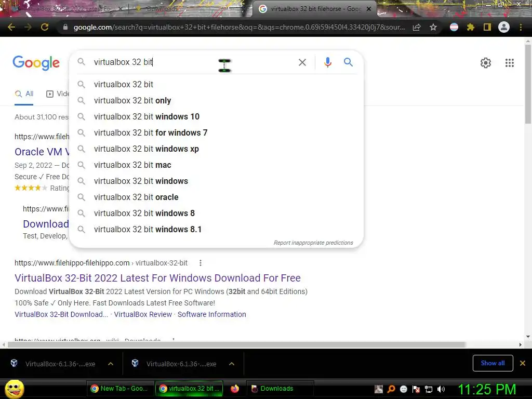Open Google quick settings gear
The image size is (532, 399).
point(486,63)
